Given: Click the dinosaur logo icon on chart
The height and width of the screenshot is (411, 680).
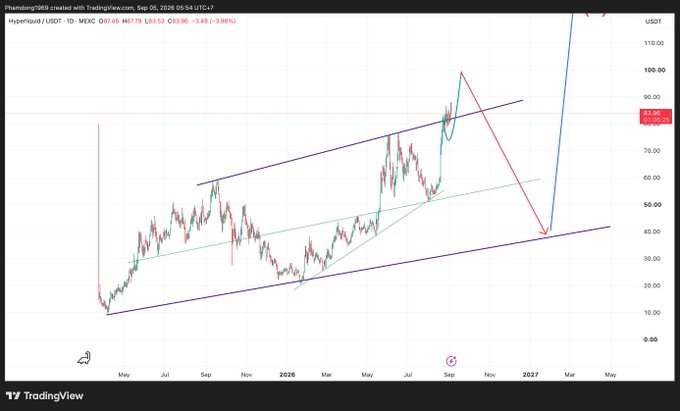Looking at the screenshot, I should [x=84, y=358].
